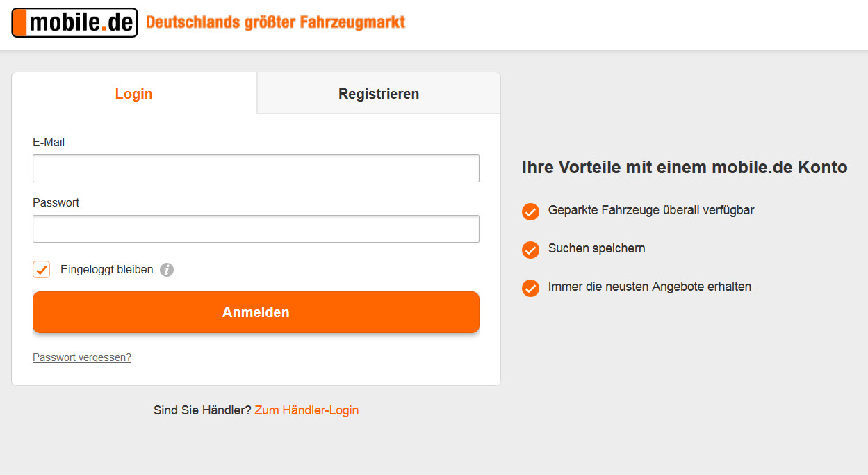Click into the Passwort input field
Image resolution: width=868 pixels, height=475 pixels.
pyautogui.click(x=256, y=229)
